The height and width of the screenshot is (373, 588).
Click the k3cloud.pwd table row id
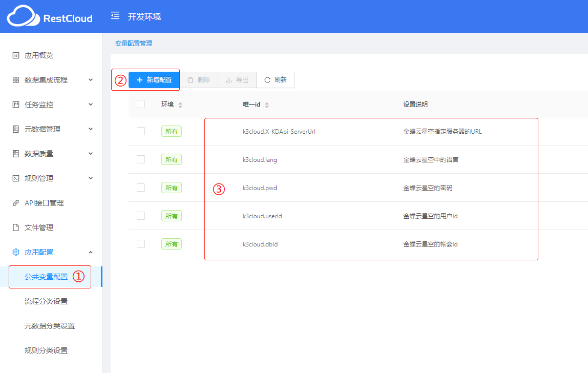tap(260, 188)
